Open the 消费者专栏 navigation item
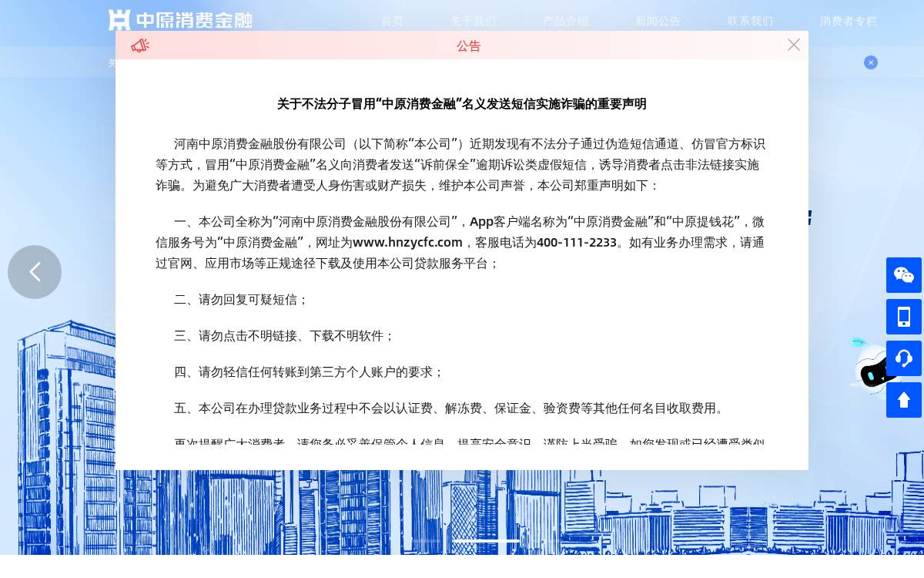The width and height of the screenshot is (924, 578). pyautogui.click(x=849, y=21)
